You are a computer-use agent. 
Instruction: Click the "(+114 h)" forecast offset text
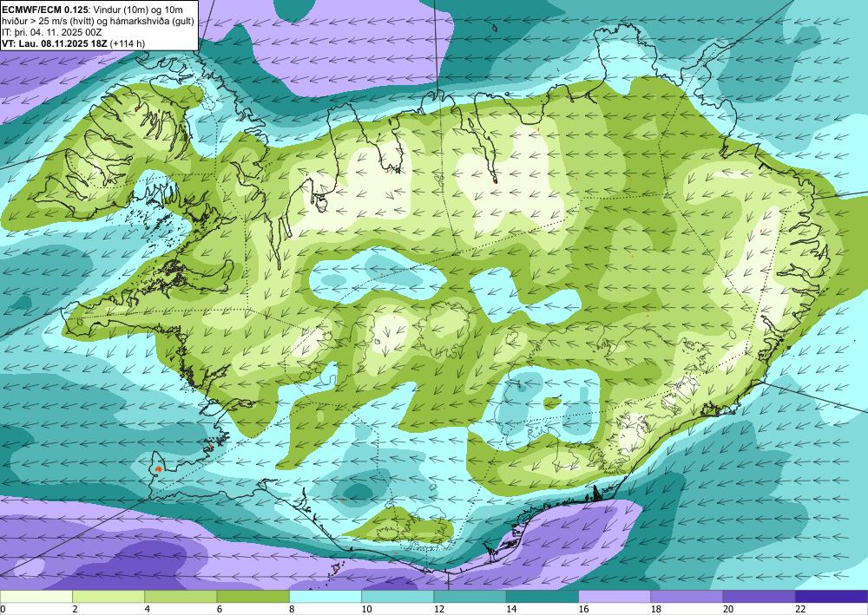tap(128, 43)
